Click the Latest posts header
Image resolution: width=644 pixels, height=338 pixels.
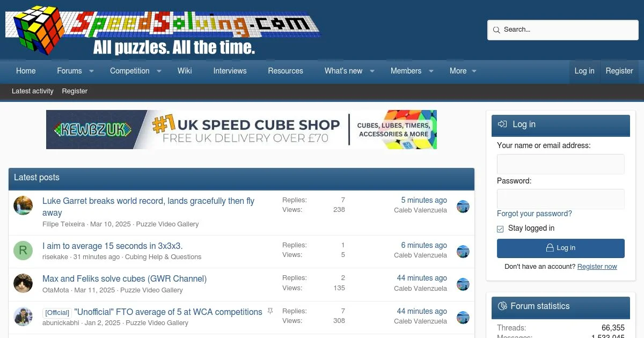click(x=36, y=178)
